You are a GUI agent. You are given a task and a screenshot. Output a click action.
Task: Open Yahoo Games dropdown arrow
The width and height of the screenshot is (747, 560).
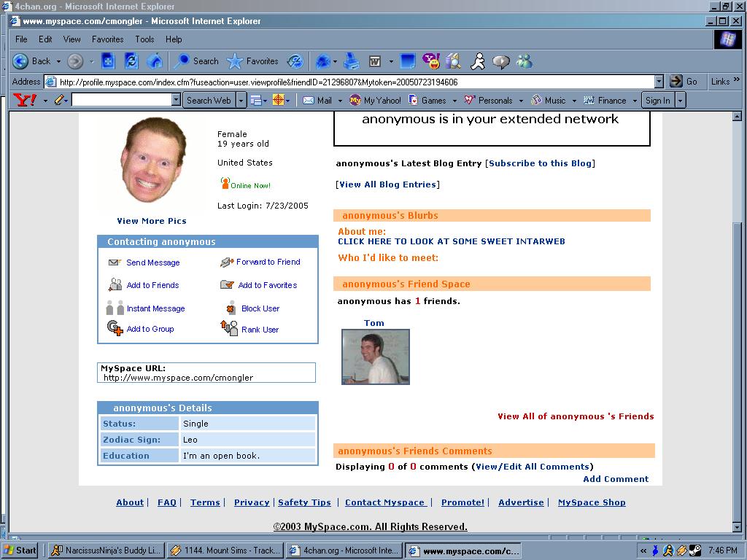pos(454,101)
